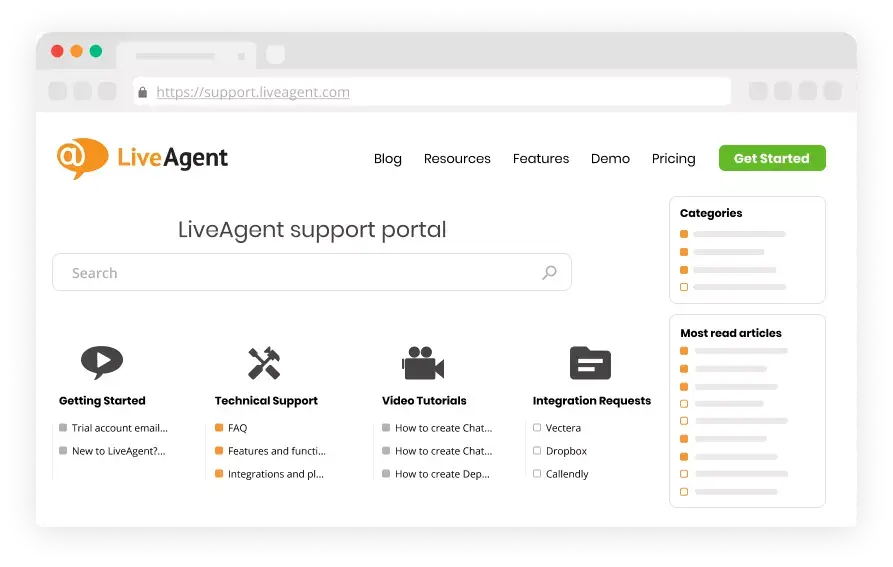Screen dimensions: 893x567
Task: Open the Getting Started play bubble icon
Action: pos(102,362)
